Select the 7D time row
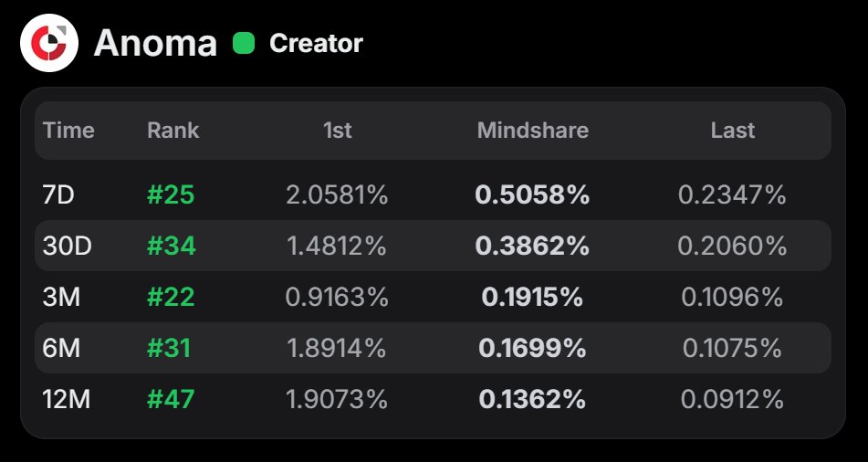This screenshot has height=462, width=868. [433, 195]
